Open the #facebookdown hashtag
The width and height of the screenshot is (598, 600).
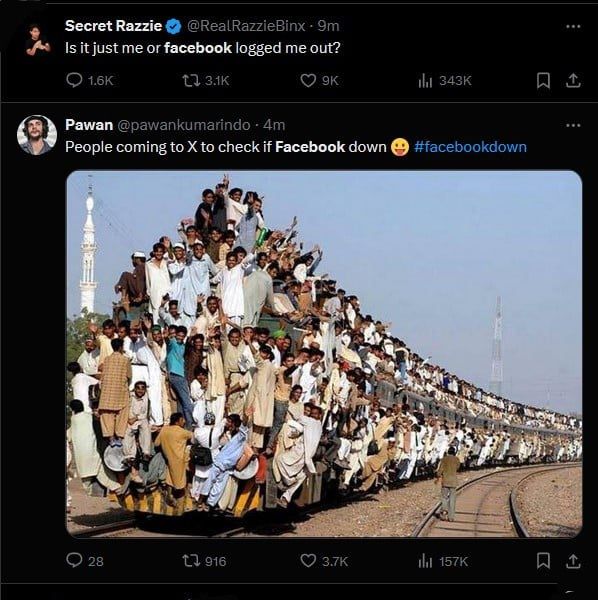click(x=470, y=147)
